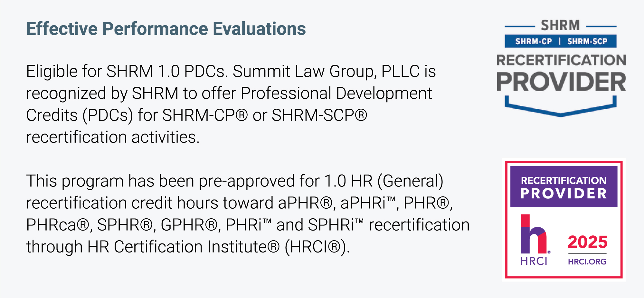Viewport: 644px width, 298px height.
Task: Click the "recertification activities." line
Action: click(113, 137)
